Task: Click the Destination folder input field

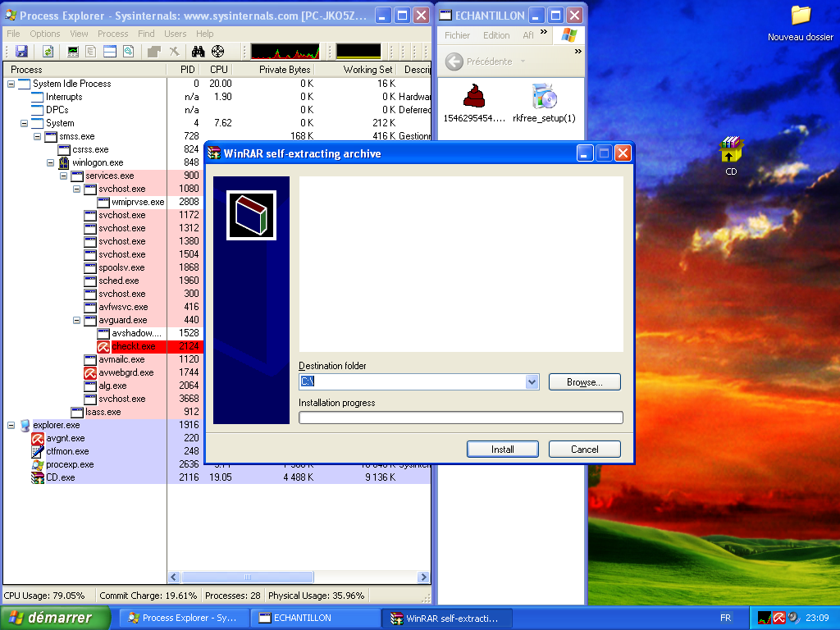Action: tap(413, 382)
